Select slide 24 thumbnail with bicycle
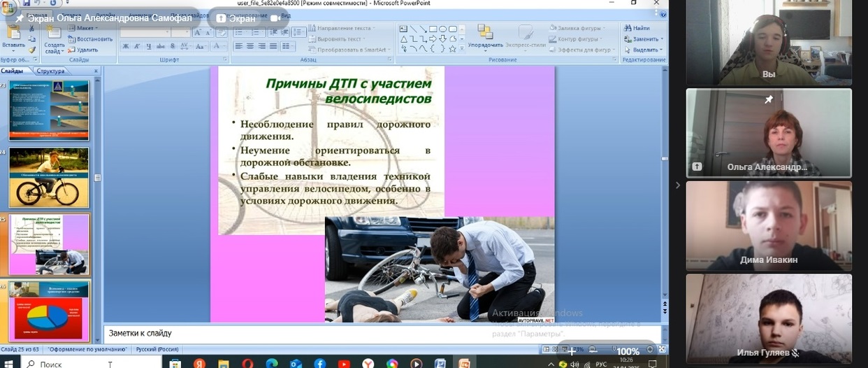 click(x=49, y=178)
